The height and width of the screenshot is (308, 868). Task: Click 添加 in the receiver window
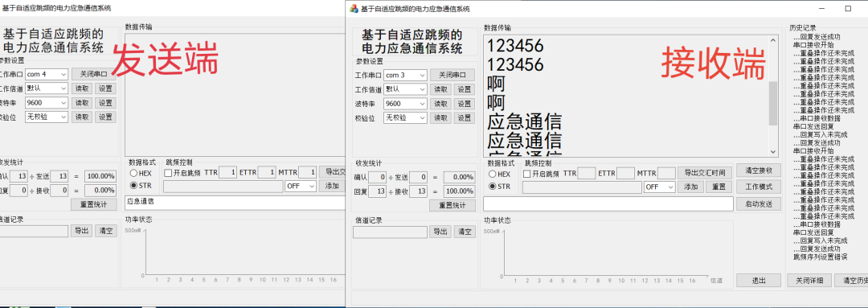click(x=691, y=187)
